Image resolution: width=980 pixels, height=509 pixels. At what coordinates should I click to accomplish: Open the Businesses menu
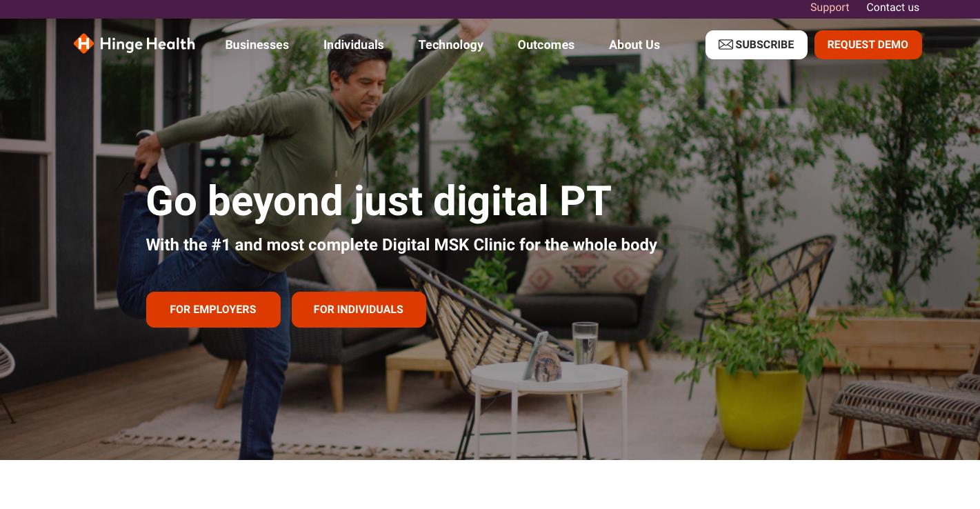[x=257, y=45]
